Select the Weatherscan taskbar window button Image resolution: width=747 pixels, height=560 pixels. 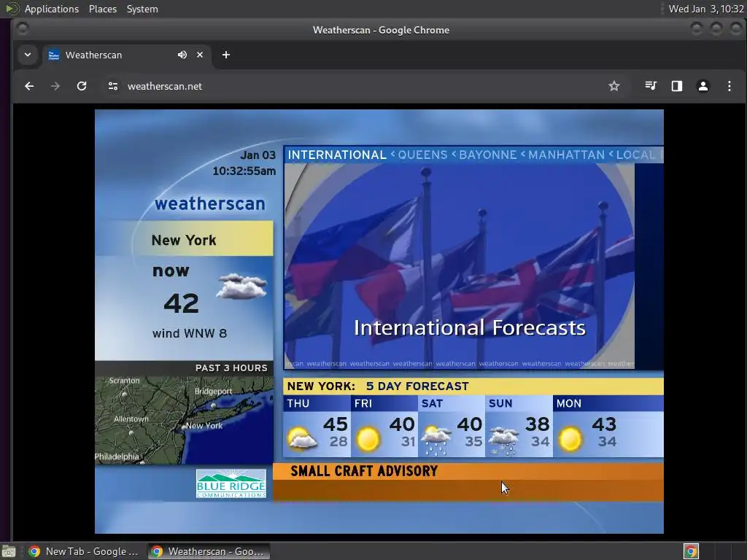[x=208, y=551]
